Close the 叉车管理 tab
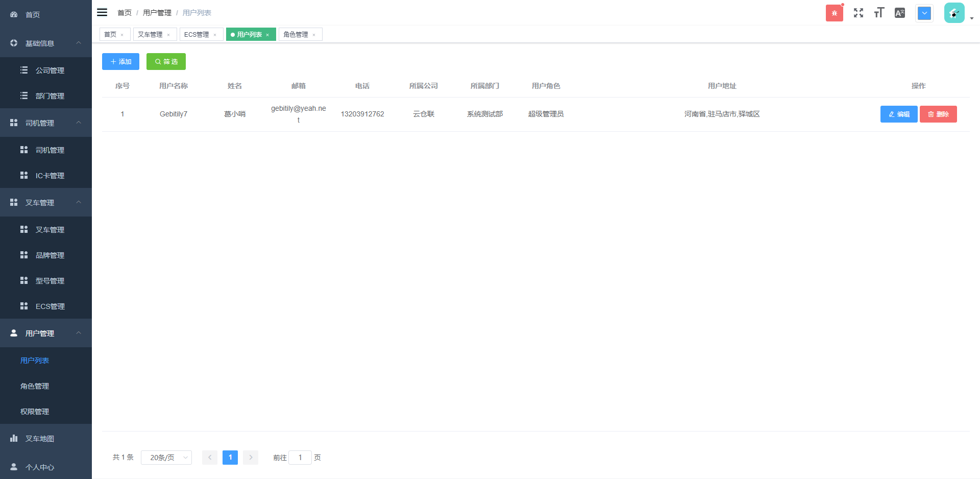 pos(168,35)
